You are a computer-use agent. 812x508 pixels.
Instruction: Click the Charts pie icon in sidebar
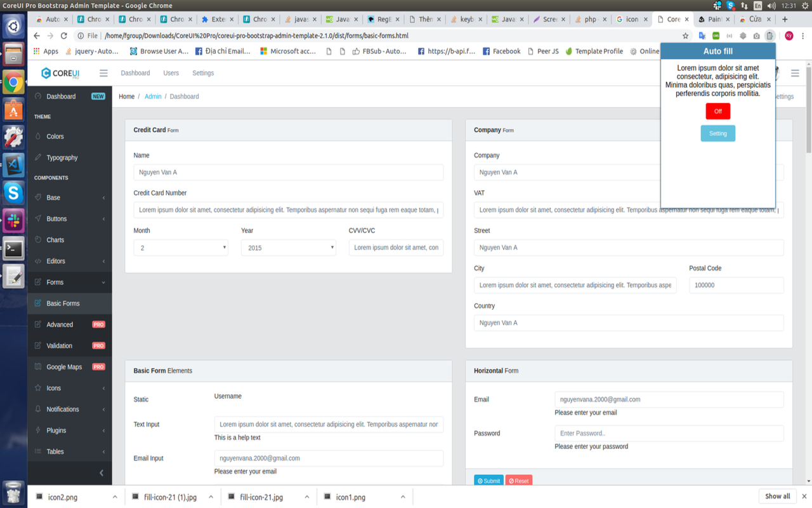pos(38,240)
